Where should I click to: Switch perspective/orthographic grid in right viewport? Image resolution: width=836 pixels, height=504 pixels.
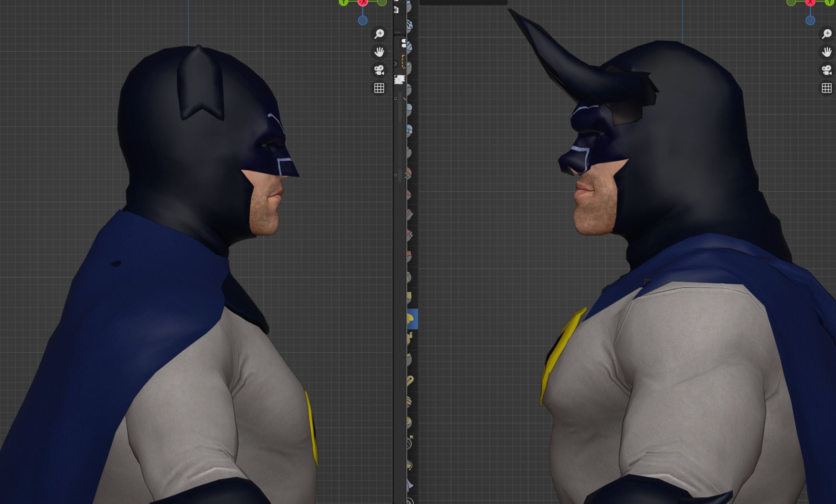click(x=826, y=88)
